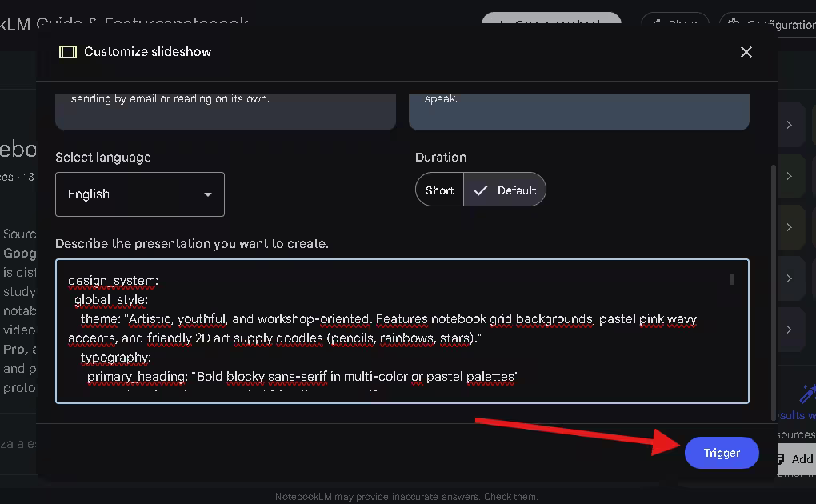This screenshot has width=816, height=504.
Task: Click the dialog's vertical scrollbar
Action: 772,288
